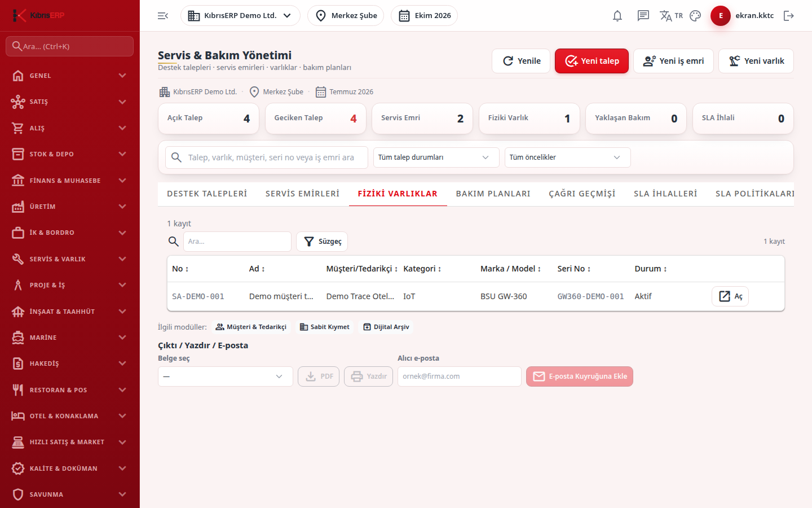Click the Restoran & POS cutlery icon

[18, 390]
